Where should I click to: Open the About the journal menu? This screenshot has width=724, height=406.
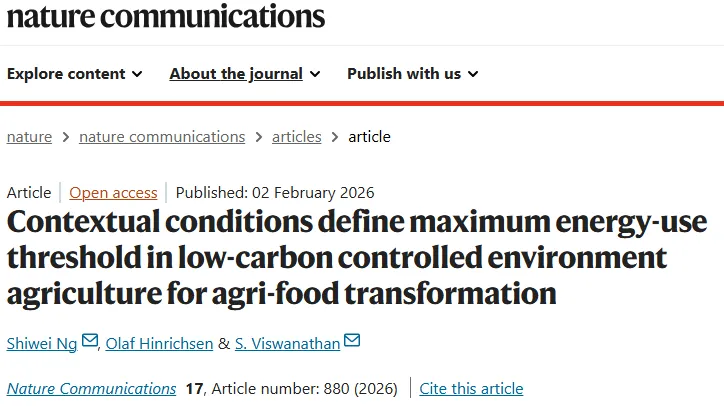(236, 74)
